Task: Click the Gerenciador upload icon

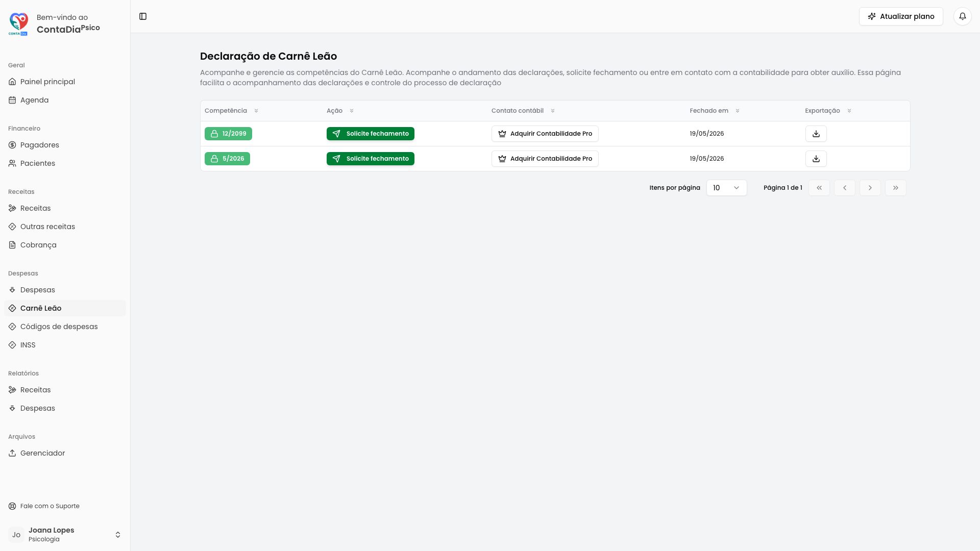Action: pos(12,453)
